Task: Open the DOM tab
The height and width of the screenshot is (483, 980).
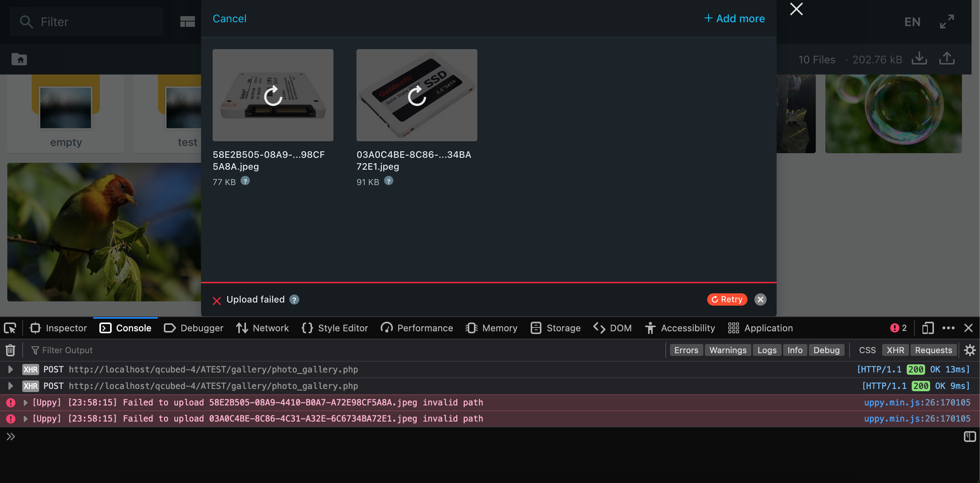Action: tap(612, 328)
